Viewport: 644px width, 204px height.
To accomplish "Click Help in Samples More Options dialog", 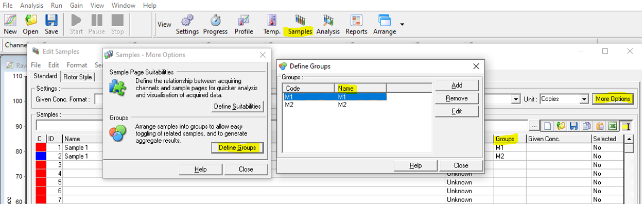I will pos(200,169).
